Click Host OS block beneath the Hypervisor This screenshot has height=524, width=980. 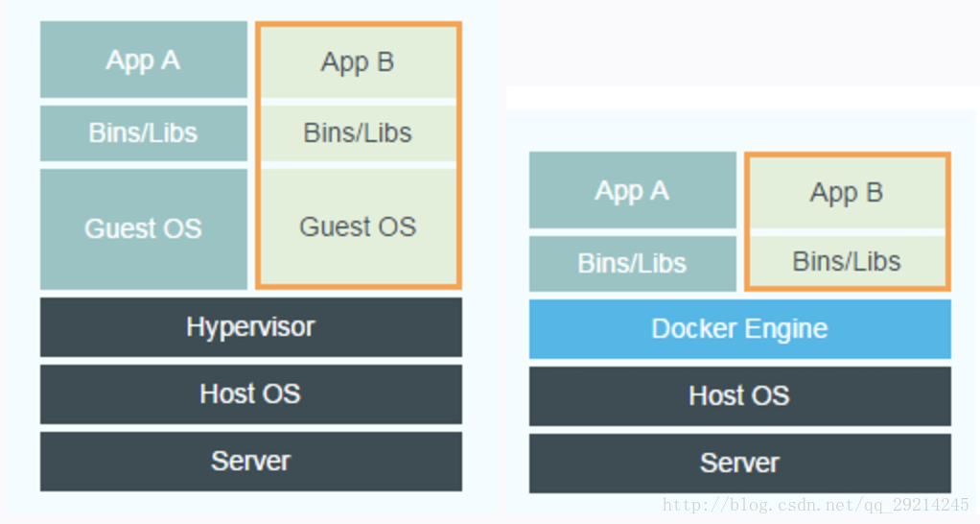[x=251, y=394]
